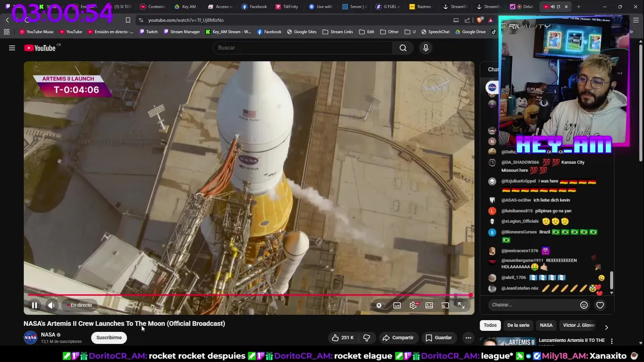Toggle the autoplay switch in player

coord(379,305)
